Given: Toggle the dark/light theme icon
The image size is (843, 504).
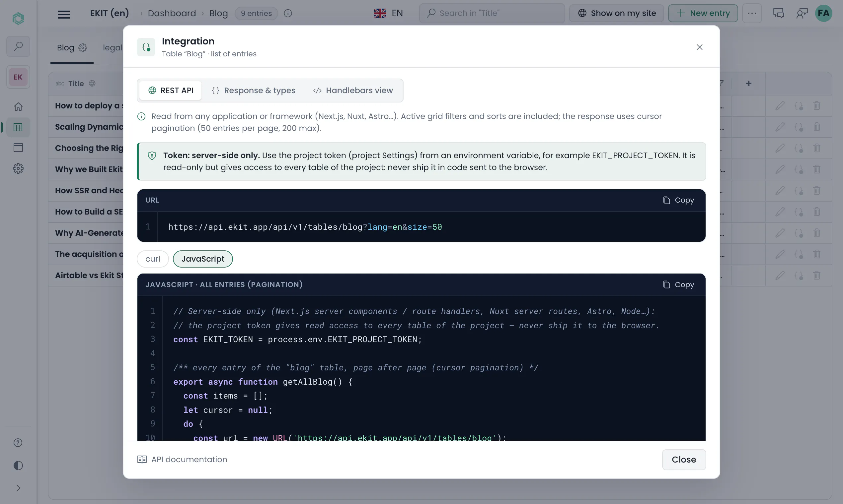Looking at the screenshot, I should pos(18,466).
